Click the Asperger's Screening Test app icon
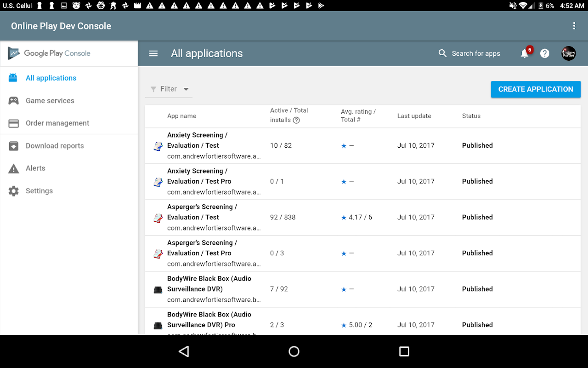This screenshot has height=368, width=588. [x=158, y=218]
